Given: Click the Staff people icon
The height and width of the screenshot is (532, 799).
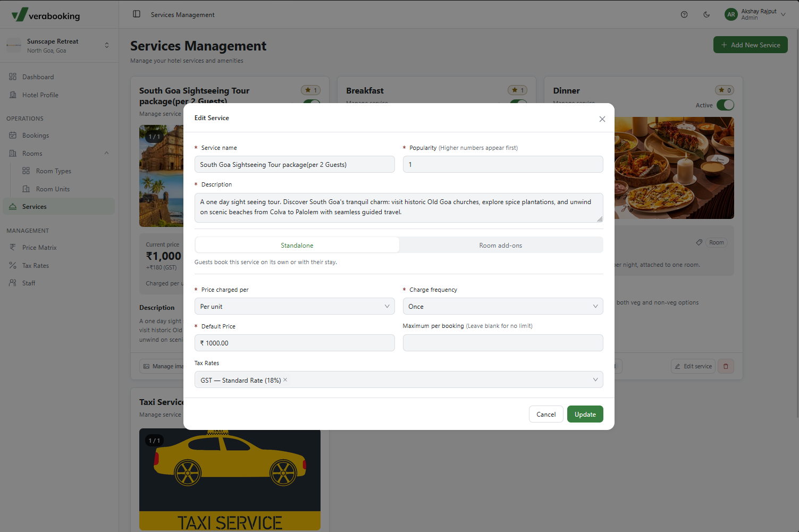Looking at the screenshot, I should [x=13, y=283].
